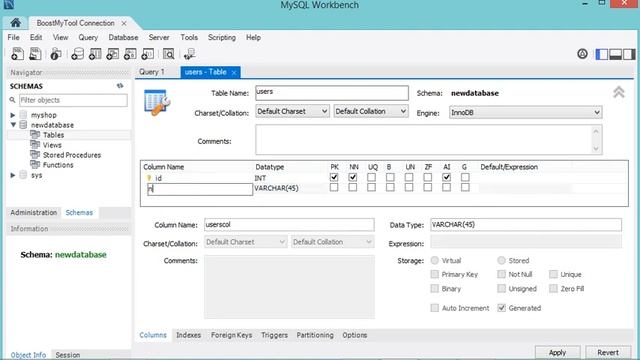Switch to the Triggers tab
This screenshot has height=360, width=640.
(x=274, y=335)
